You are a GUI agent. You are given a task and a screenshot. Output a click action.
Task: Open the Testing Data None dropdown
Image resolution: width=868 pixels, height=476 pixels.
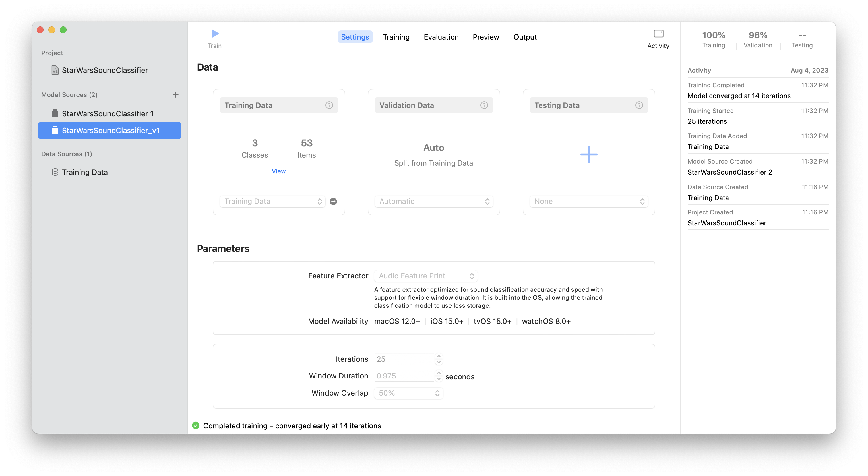(x=588, y=201)
